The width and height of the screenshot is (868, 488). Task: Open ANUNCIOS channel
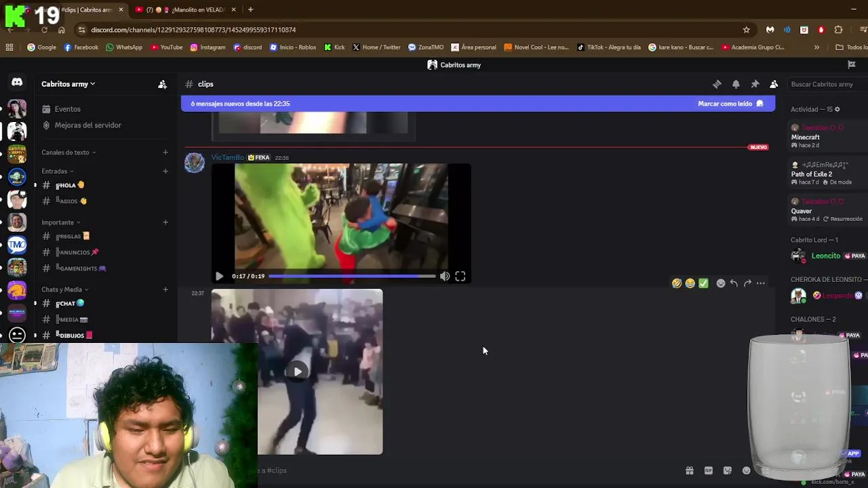point(104,252)
